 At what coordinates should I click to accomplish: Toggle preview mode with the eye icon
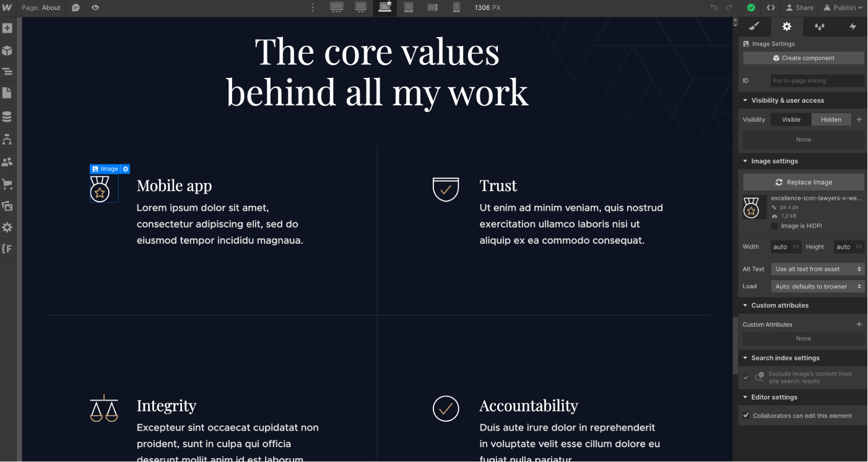pos(95,7)
